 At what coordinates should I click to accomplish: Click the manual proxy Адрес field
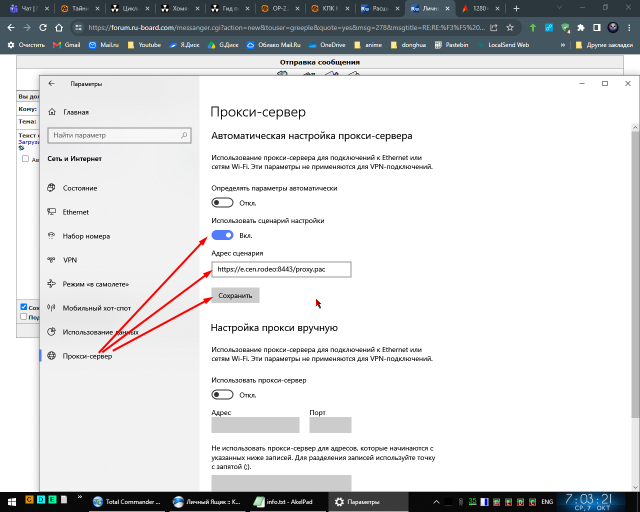(x=255, y=425)
